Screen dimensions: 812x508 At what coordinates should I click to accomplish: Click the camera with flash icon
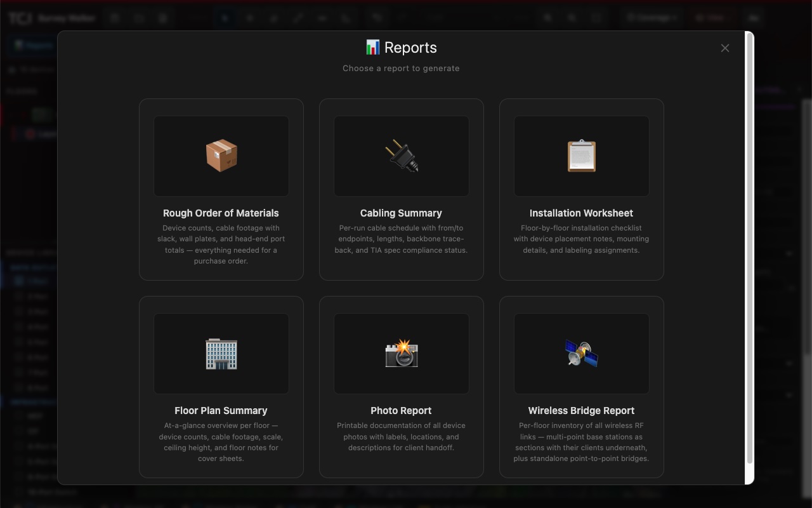tap(402, 354)
